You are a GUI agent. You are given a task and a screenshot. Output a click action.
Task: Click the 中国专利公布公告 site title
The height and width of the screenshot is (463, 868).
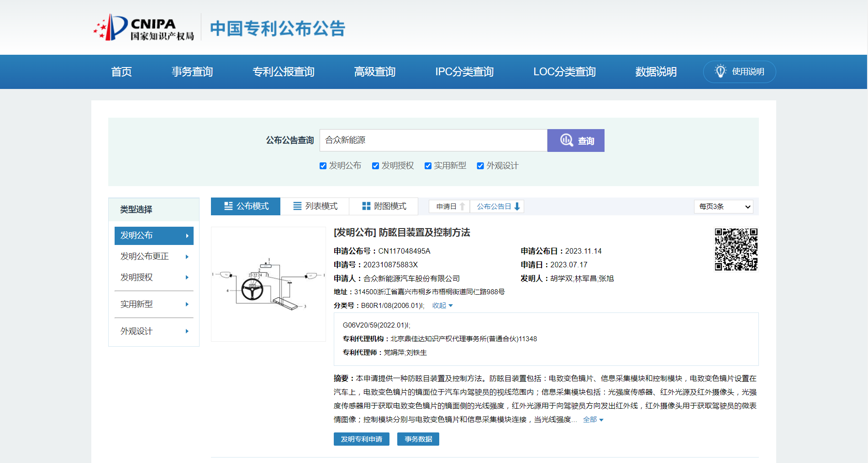[278, 28]
